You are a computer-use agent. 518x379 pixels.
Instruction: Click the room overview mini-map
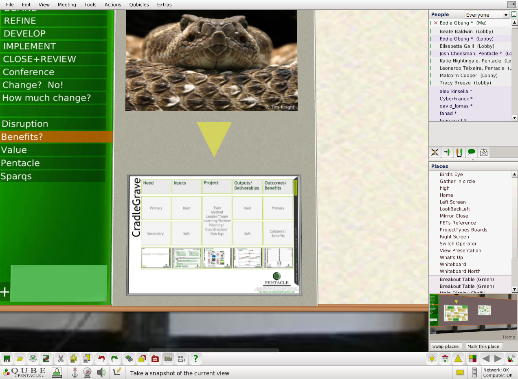point(473,317)
